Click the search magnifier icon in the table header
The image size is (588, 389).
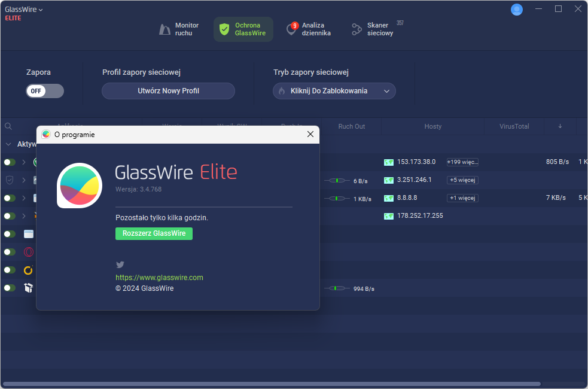(8, 126)
